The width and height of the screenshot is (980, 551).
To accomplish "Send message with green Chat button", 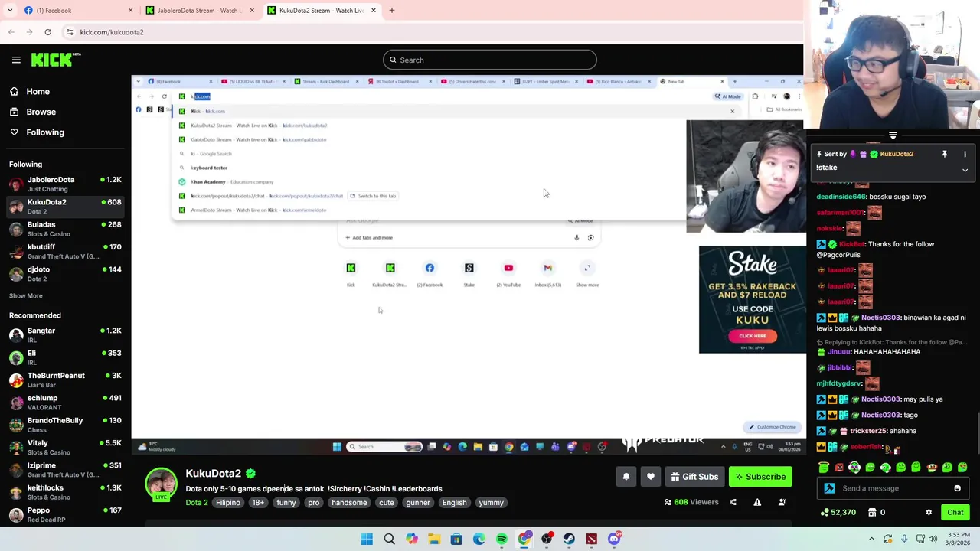I will (x=955, y=513).
